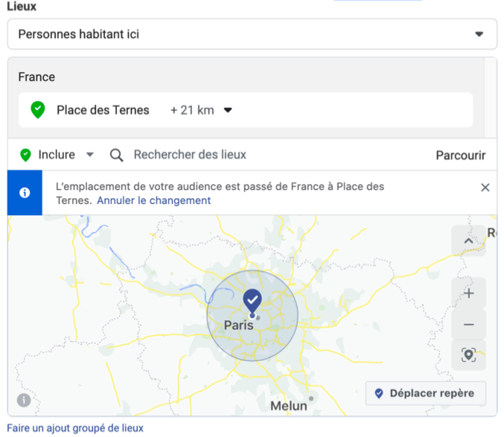Click the 'Déplacer repère' button

426,393
